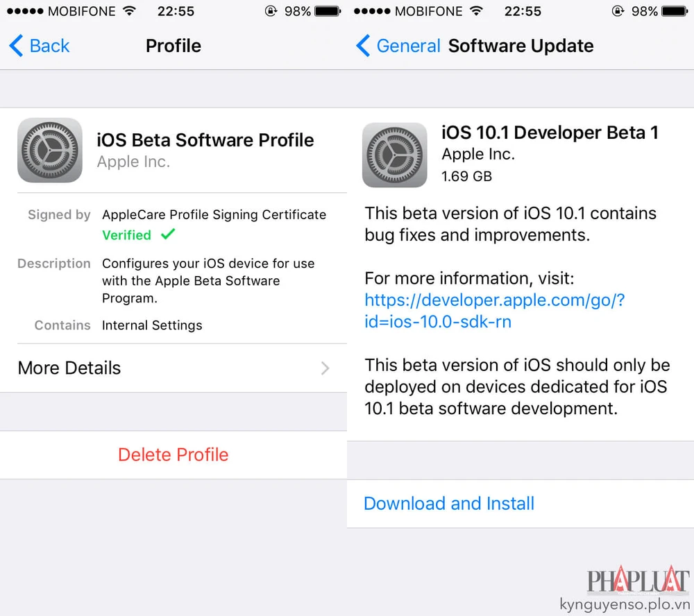Tap Download and Install
The image size is (694, 616).
[448, 504]
